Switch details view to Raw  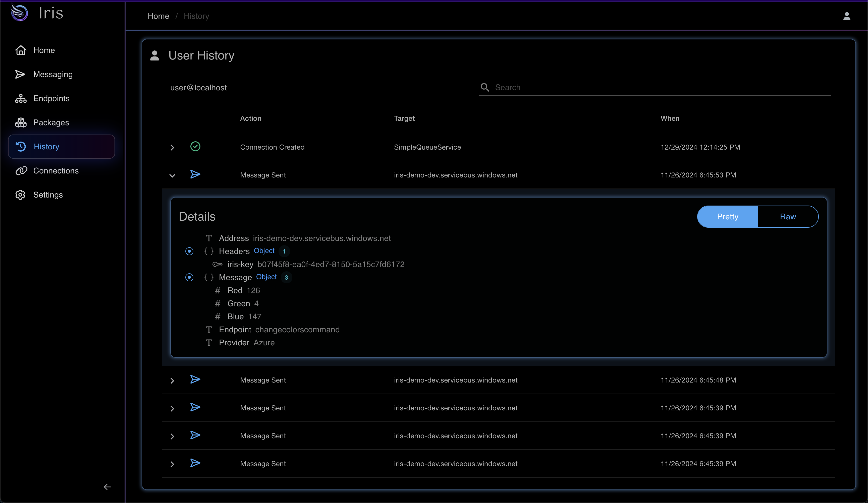[787, 217]
